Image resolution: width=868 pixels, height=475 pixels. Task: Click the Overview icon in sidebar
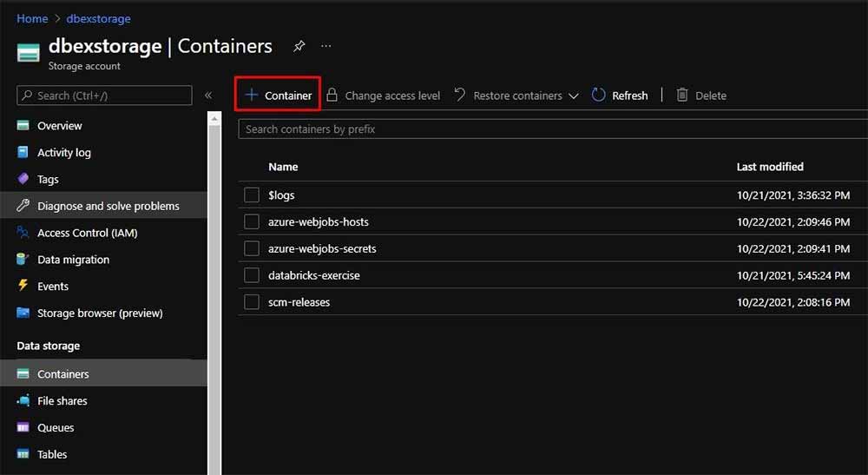[x=23, y=125]
